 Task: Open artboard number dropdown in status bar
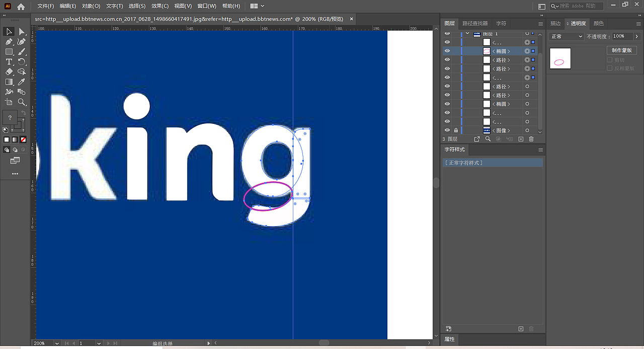tap(99, 343)
